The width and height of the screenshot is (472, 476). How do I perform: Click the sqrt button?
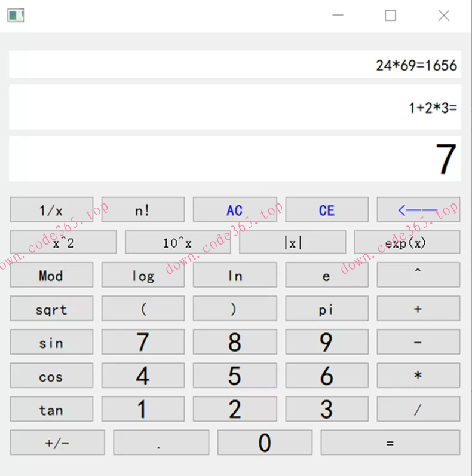tap(51, 309)
